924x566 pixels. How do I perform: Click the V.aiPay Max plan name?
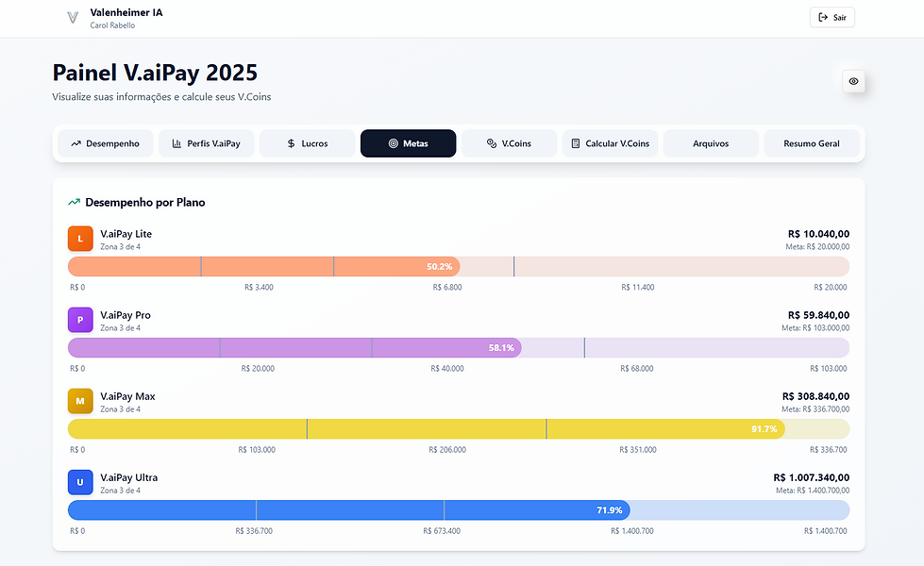tap(127, 396)
